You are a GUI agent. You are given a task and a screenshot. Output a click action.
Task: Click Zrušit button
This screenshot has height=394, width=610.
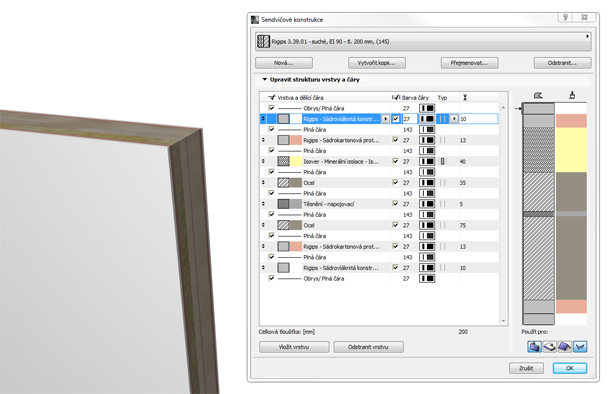(x=526, y=368)
